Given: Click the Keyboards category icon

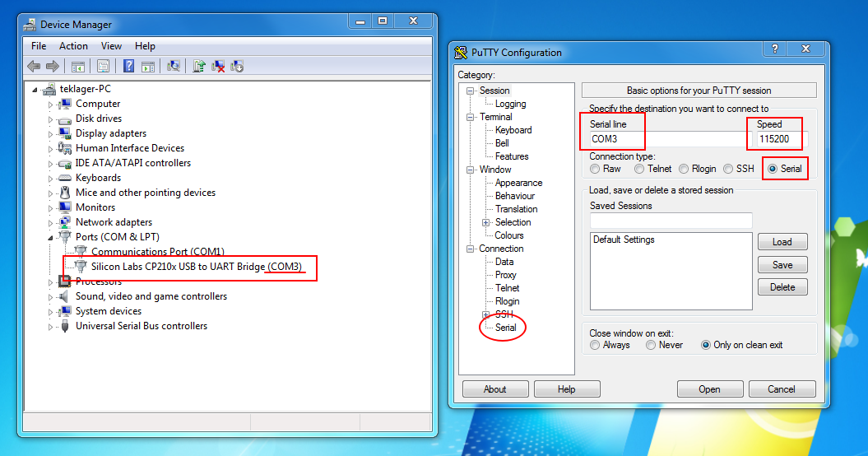Looking at the screenshot, I should 65,178.
